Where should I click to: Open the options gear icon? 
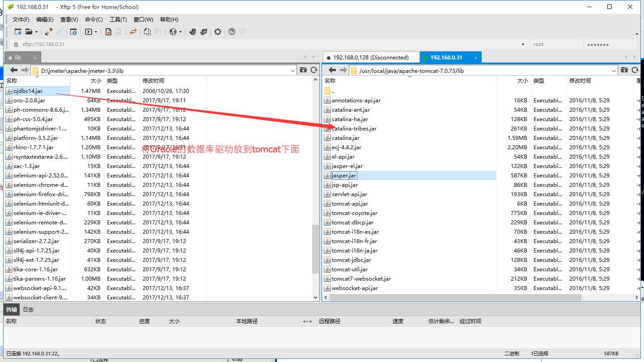coord(218,32)
